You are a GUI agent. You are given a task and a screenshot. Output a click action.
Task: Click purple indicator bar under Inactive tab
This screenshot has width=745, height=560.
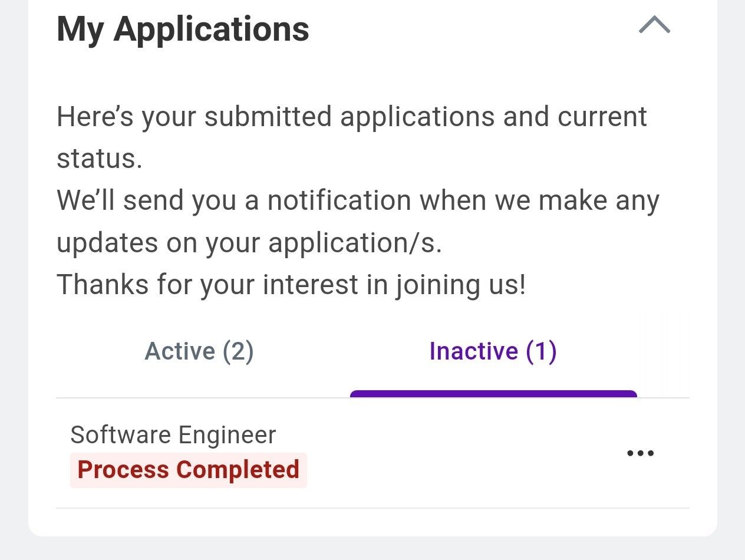(493, 394)
